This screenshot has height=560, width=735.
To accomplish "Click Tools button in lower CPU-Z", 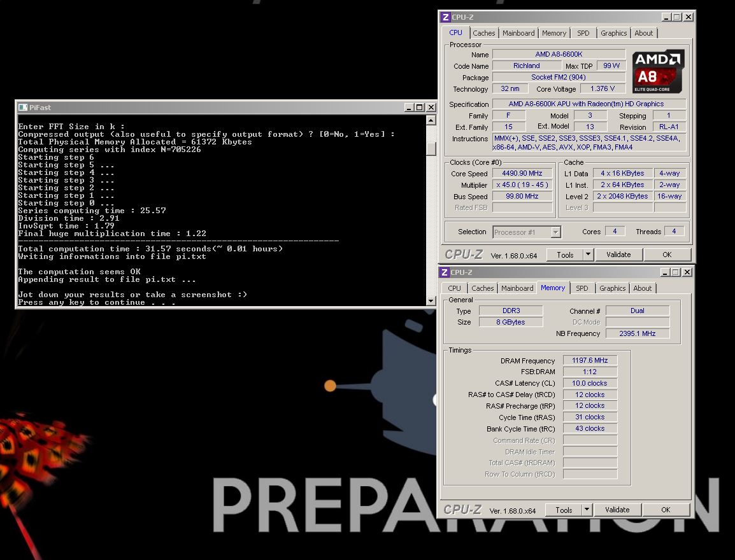I will point(564,510).
